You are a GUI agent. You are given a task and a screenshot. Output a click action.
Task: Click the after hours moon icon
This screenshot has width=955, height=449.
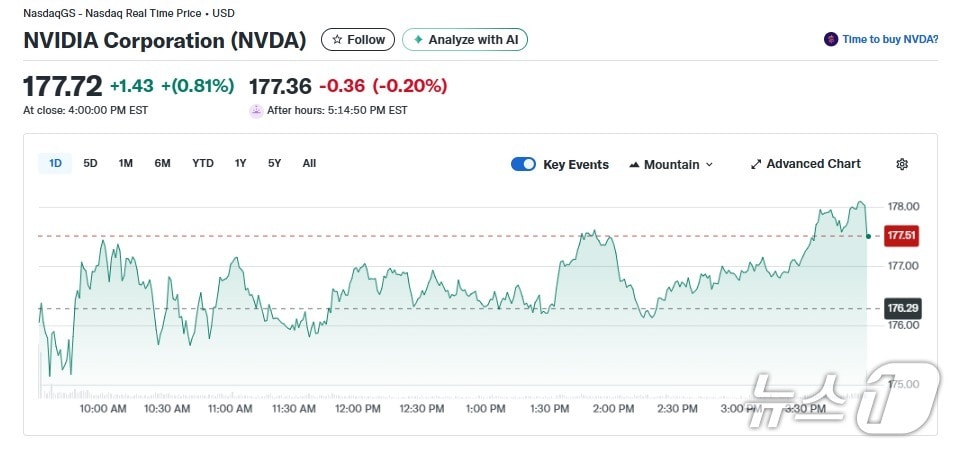point(256,110)
